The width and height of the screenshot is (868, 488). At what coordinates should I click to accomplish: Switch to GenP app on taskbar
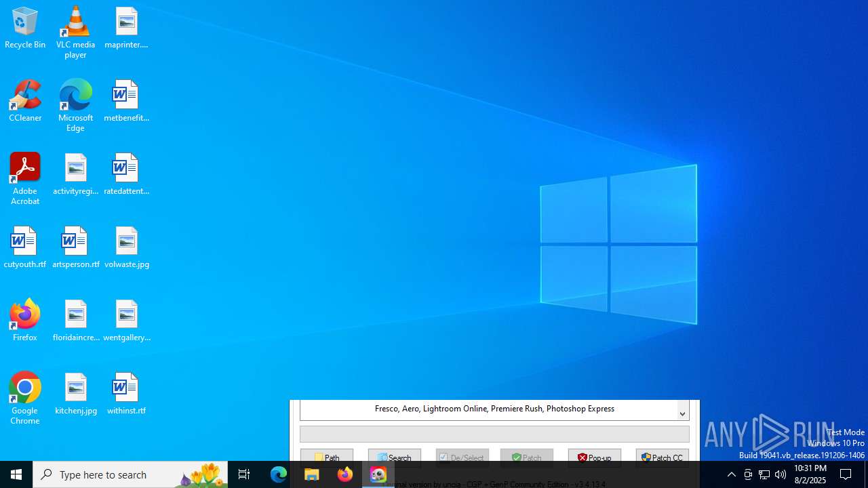pyautogui.click(x=378, y=474)
